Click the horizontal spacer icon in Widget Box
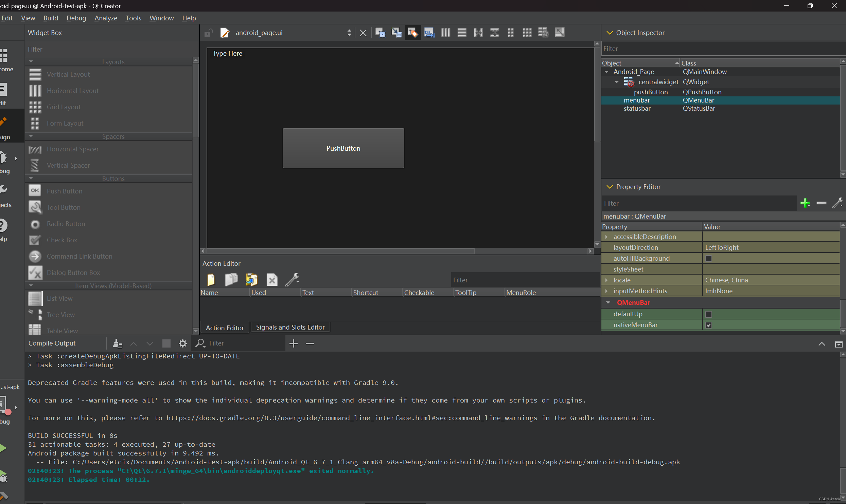 point(35,149)
